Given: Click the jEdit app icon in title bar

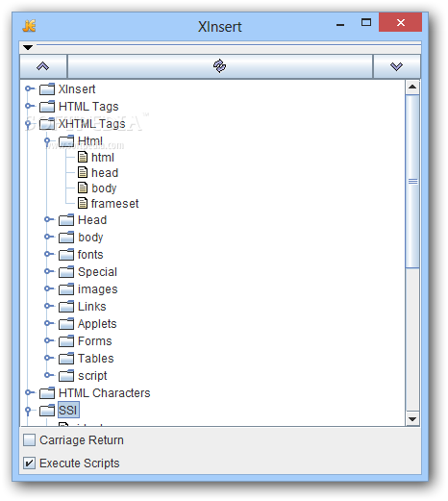Looking at the screenshot, I should [29, 26].
